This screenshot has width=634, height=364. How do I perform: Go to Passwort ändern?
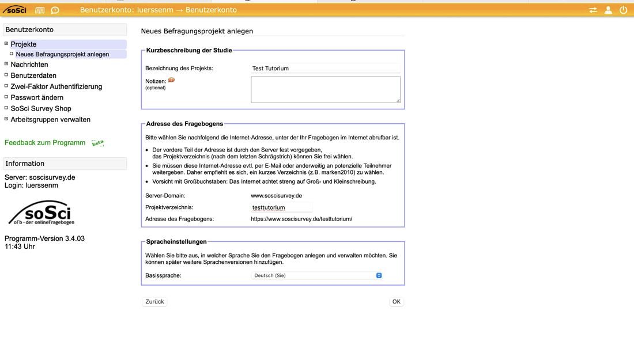37,97
